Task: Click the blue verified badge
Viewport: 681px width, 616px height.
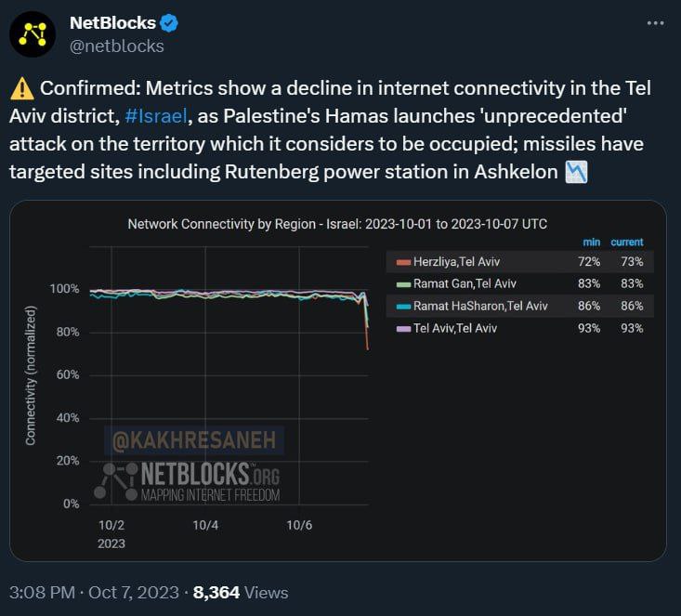Action: pos(167,23)
